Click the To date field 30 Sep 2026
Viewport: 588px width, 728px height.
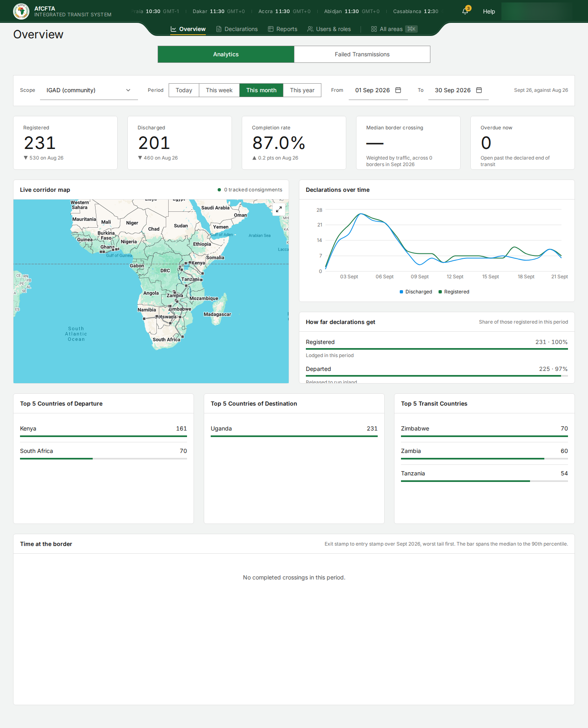(459, 90)
